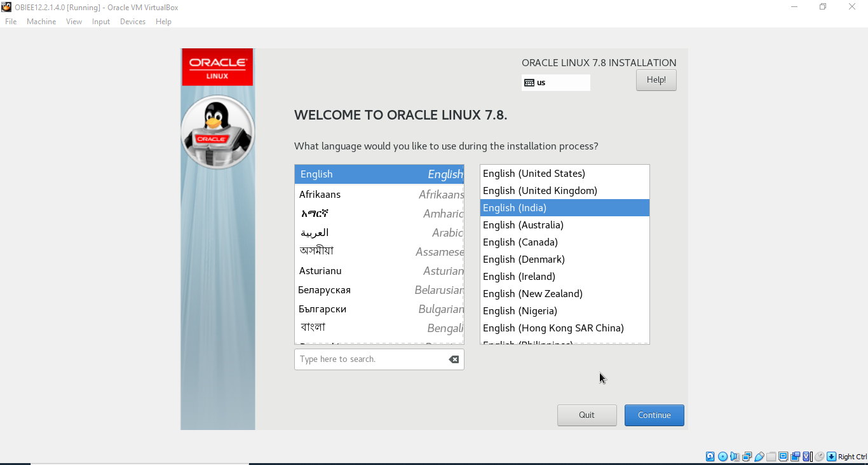Open the Devices menu
The width and height of the screenshot is (868, 465).
(x=132, y=21)
